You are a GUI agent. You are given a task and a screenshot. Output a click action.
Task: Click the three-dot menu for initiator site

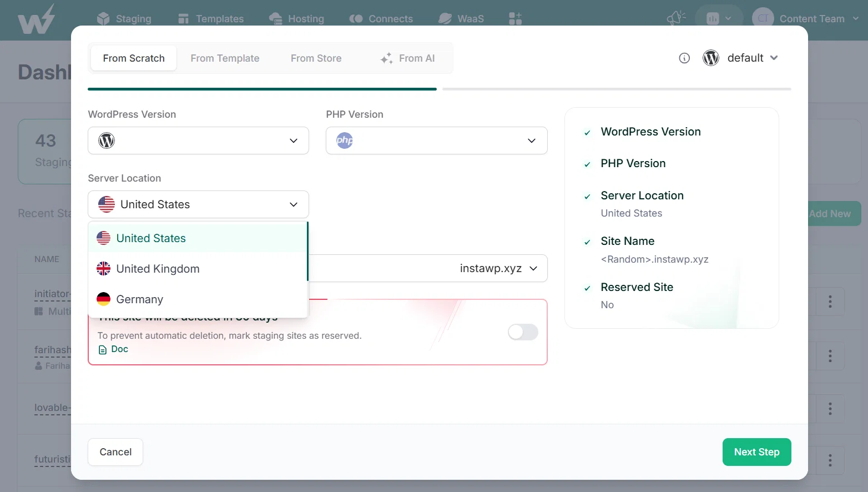tap(830, 302)
